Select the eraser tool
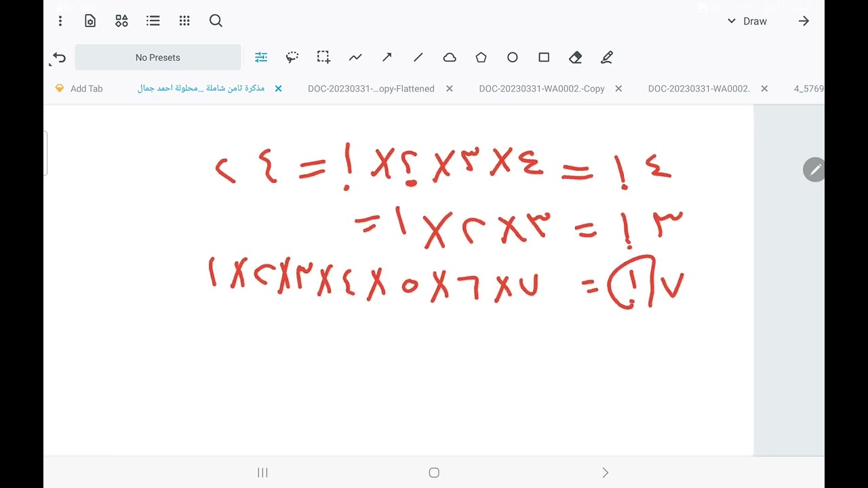 (x=576, y=58)
